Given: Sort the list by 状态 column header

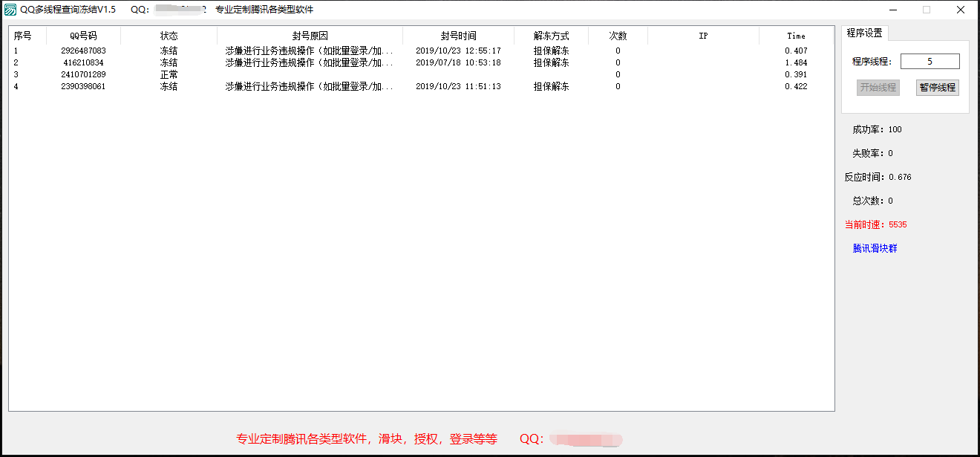Looking at the screenshot, I should (169, 35).
